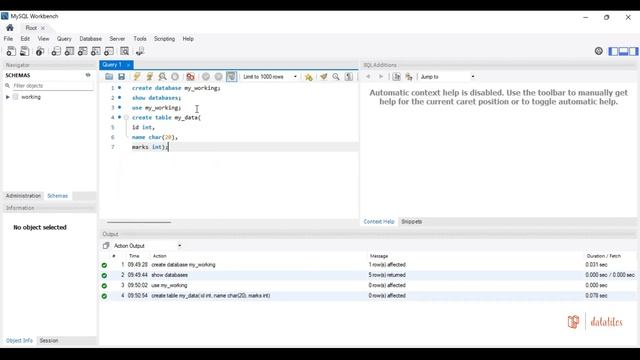Click the editor horizontal scrollbar

[x=139, y=222]
